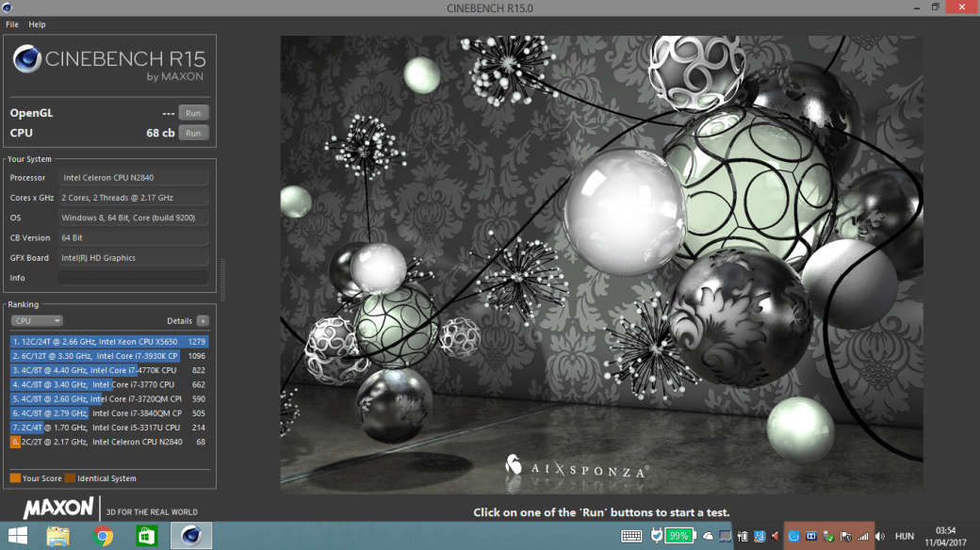Image resolution: width=980 pixels, height=550 pixels.
Task: Click the red muted audio icon in tray
Action: point(775,537)
